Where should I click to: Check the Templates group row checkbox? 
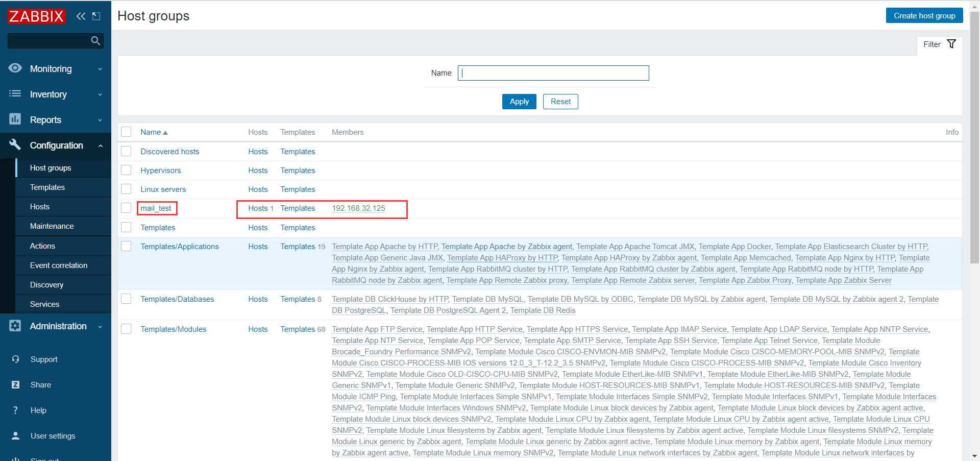[126, 227]
